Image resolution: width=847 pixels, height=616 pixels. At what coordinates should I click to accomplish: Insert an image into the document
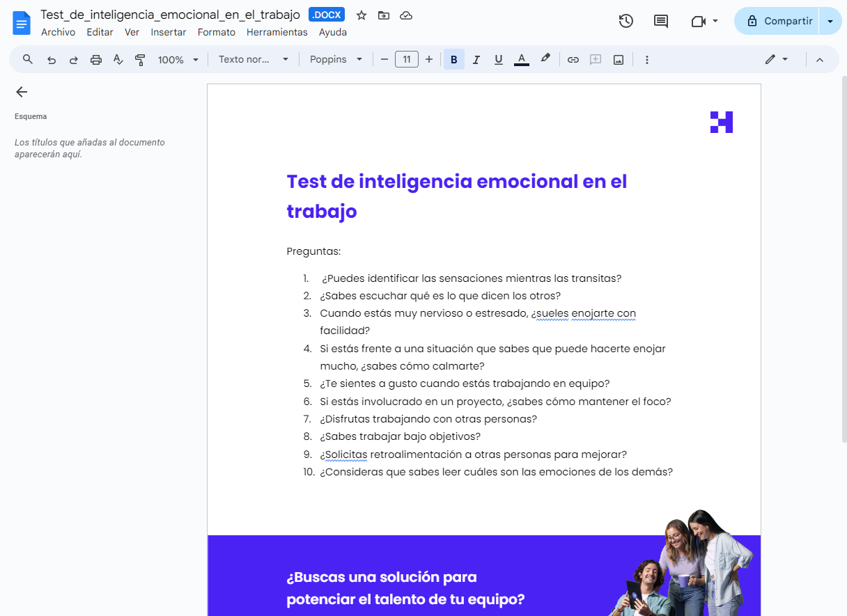[x=618, y=59]
